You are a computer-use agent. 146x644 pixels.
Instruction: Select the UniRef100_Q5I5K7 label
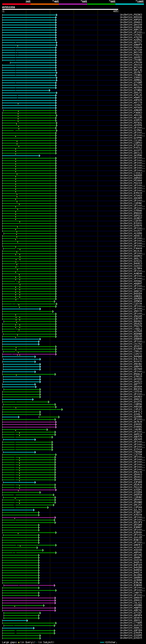coord(131,72)
